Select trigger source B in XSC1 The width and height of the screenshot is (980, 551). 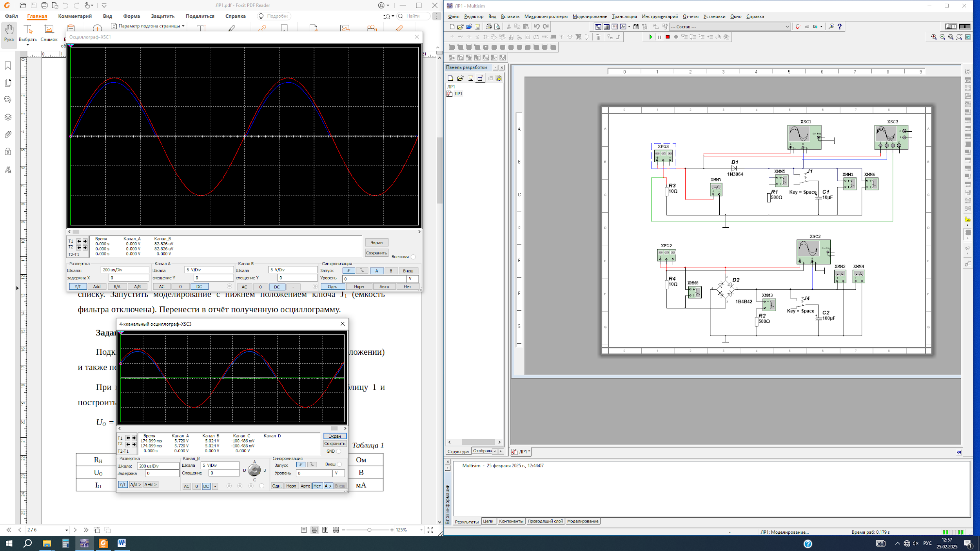(391, 271)
